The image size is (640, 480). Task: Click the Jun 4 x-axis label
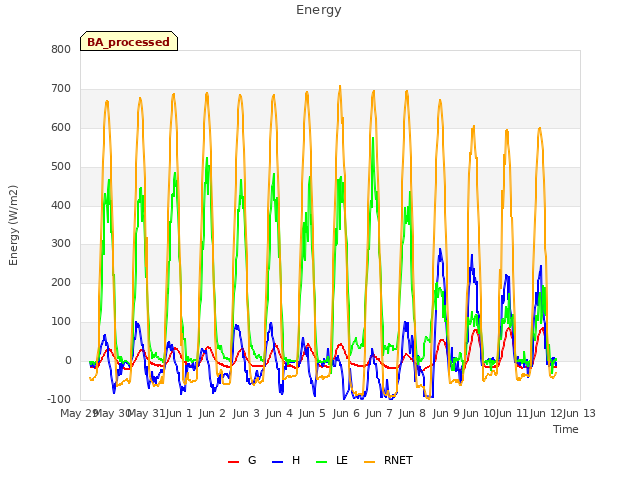coord(279,413)
